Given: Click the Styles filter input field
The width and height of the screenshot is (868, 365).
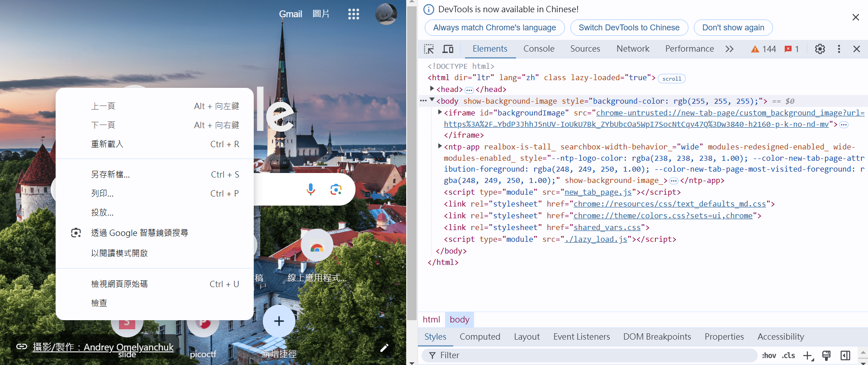Looking at the screenshot, I should pyautogui.click(x=589, y=355).
